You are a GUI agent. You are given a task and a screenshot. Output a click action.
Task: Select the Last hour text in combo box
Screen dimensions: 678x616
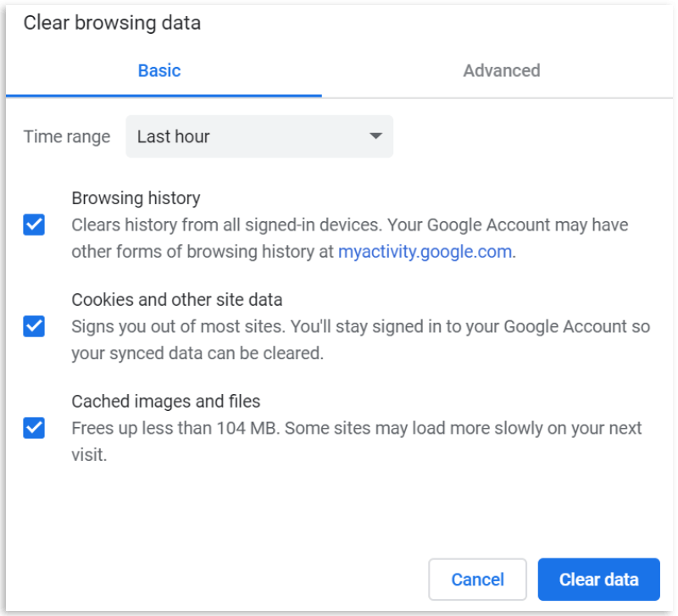pos(174,136)
